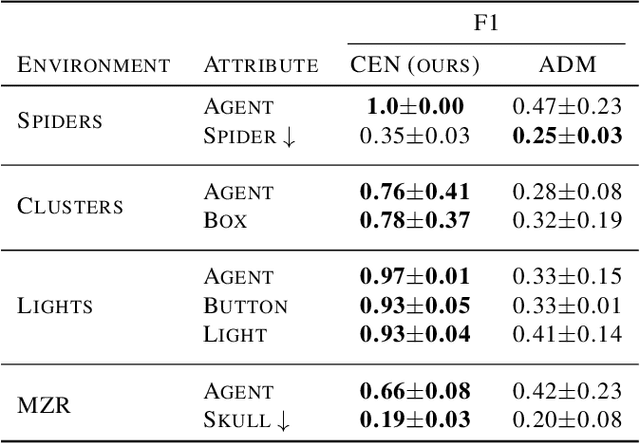The image size is (640, 444).
Task: Select the BUTTON attribute cell
Action: [245, 306]
